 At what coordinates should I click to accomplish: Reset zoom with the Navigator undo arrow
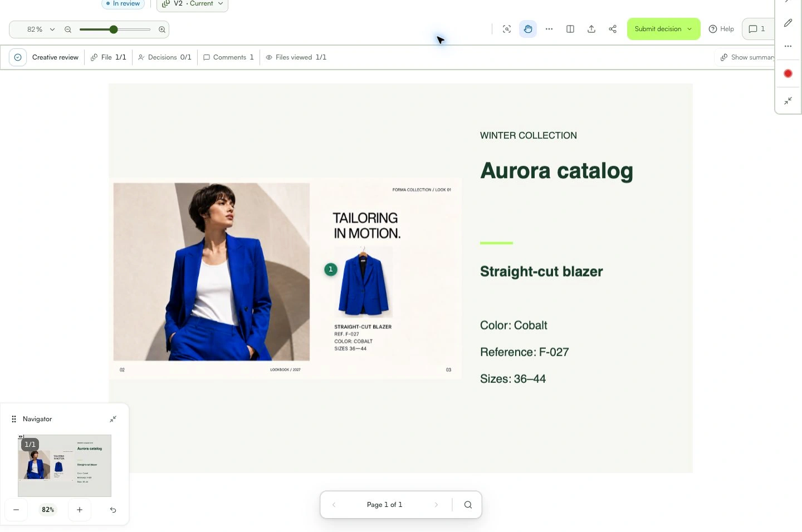[x=113, y=510]
